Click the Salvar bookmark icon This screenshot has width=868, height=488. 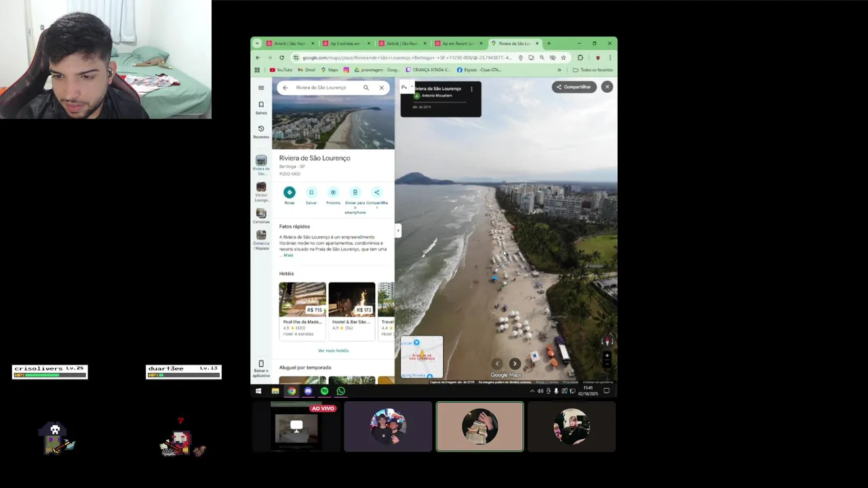[x=311, y=192]
